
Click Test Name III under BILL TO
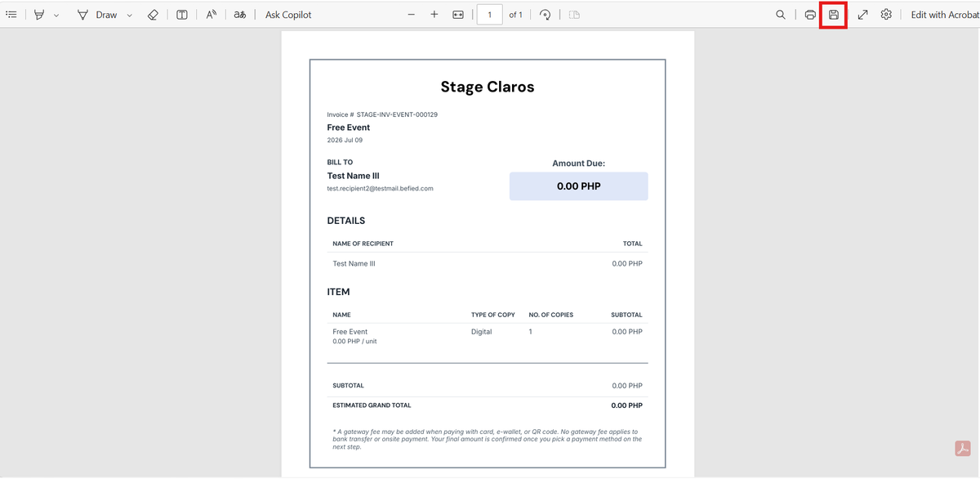[x=354, y=176]
